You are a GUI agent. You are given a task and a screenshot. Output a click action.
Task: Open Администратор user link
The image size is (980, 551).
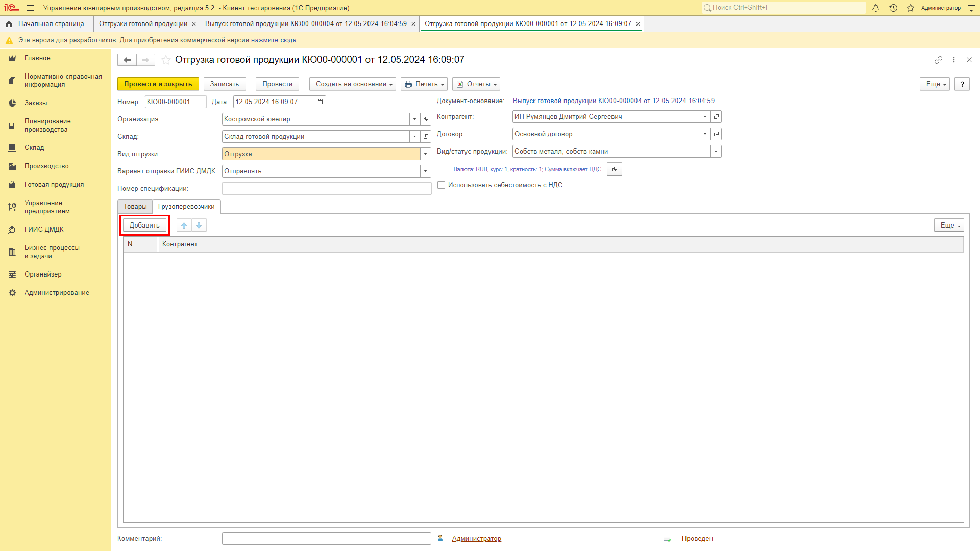coord(477,539)
